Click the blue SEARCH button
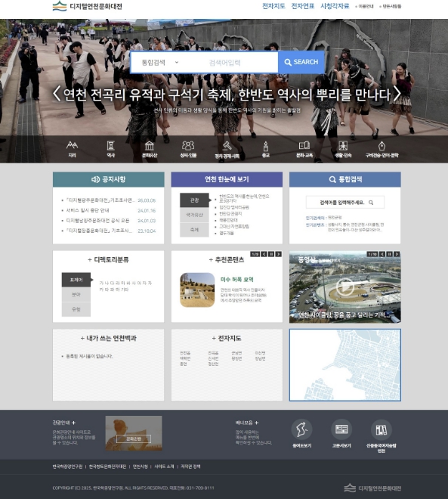Image resolution: width=448 pixels, height=499 pixels. (x=301, y=62)
